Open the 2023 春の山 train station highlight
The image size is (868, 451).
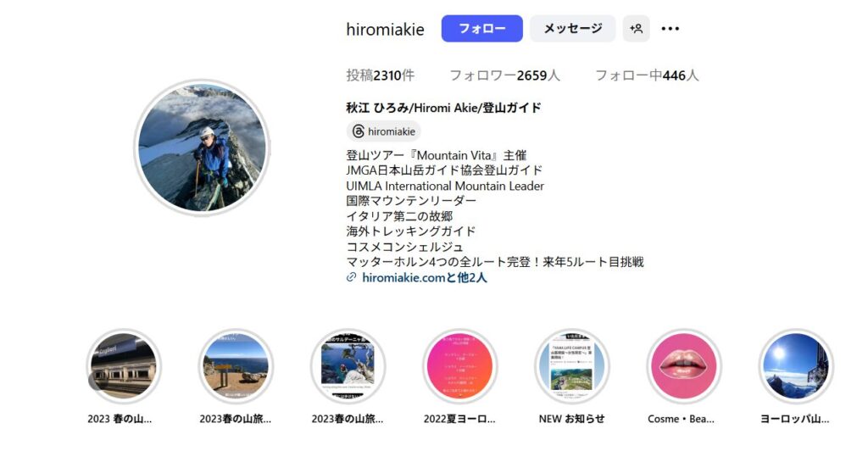[x=124, y=366]
